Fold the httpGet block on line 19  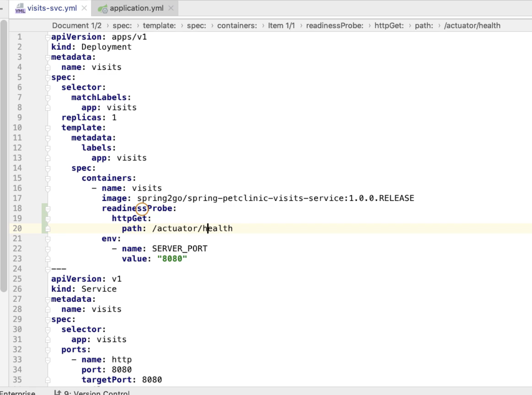coord(48,219)
